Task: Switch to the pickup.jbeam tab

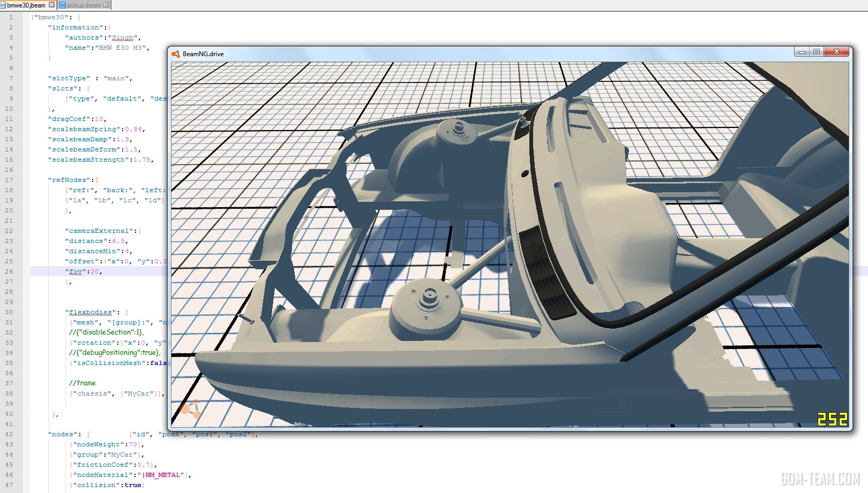Action: 83,5
